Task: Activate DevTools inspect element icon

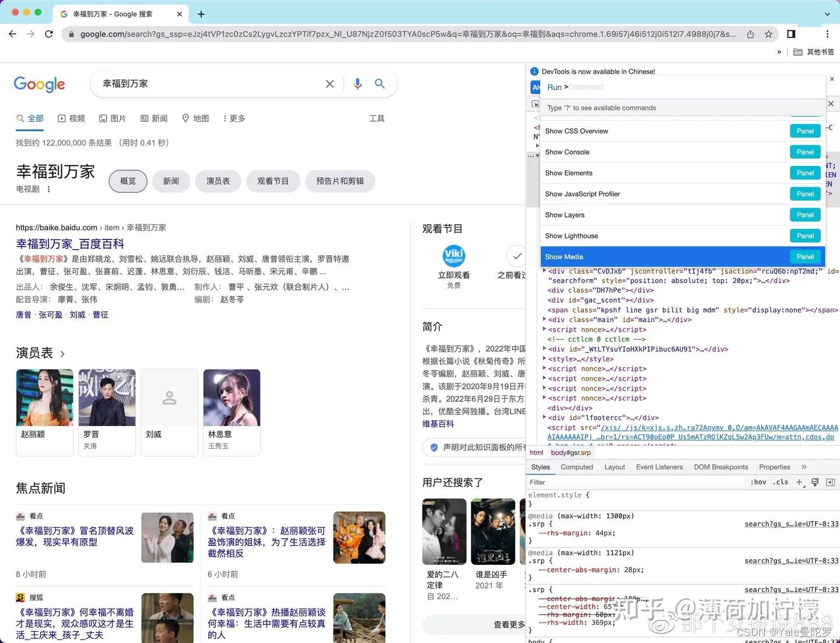Action: 535,104
